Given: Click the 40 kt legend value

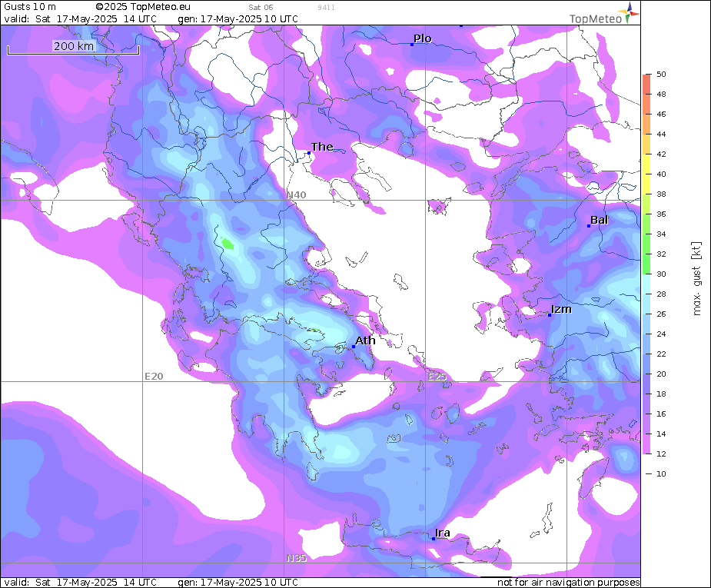Looking at the screenshot, I should point(661,174).
